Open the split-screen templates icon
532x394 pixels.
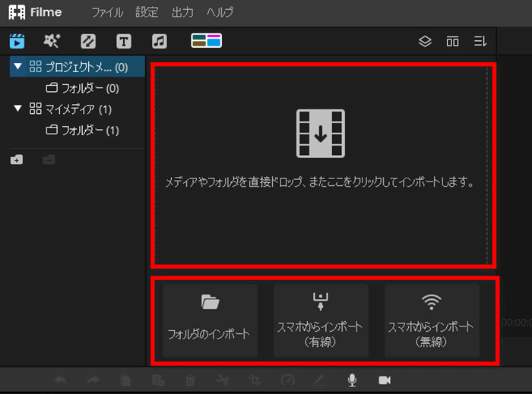click(x=206, y=41)
